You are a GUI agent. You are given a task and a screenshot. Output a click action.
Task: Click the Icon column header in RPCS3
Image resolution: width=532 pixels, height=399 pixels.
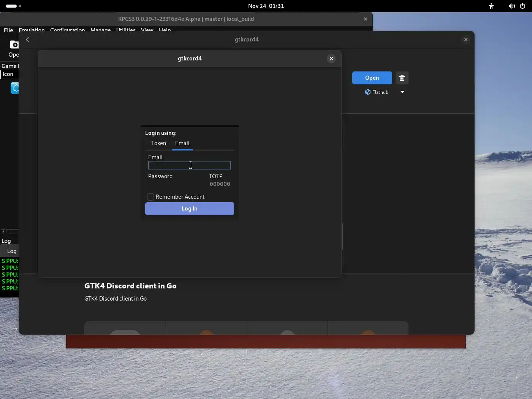point(9,74)
